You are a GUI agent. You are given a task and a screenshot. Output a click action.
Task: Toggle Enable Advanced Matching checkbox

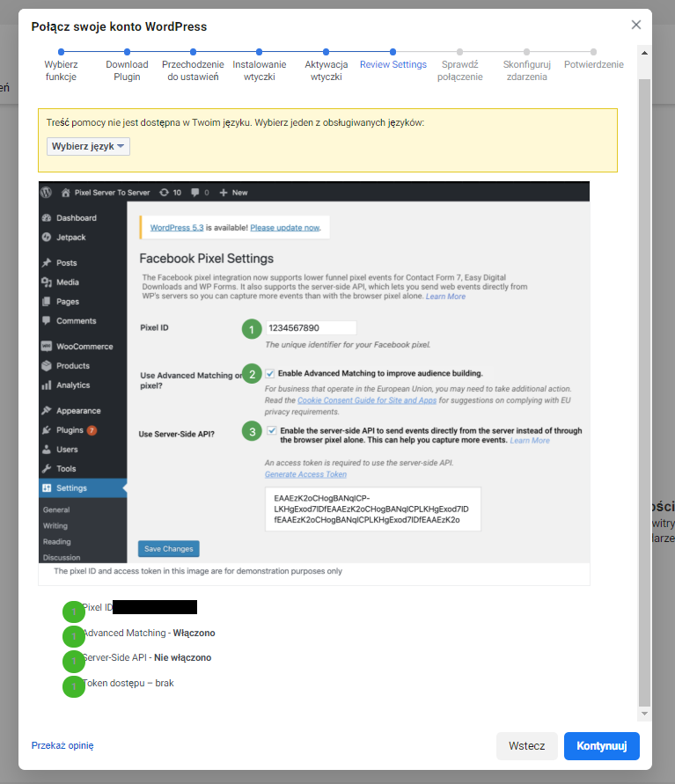(270, 373)
